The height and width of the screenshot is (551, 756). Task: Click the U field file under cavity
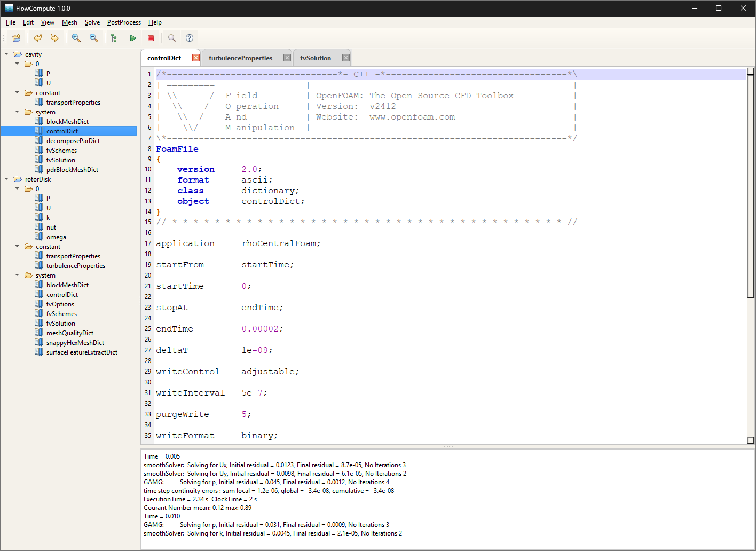49,83
